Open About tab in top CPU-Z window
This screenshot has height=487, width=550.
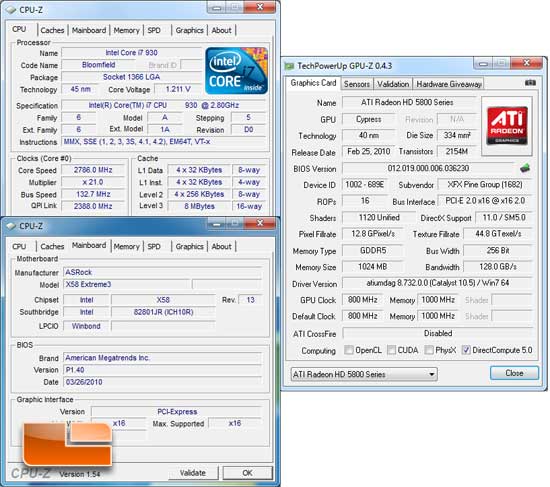[x=221, y=30]
